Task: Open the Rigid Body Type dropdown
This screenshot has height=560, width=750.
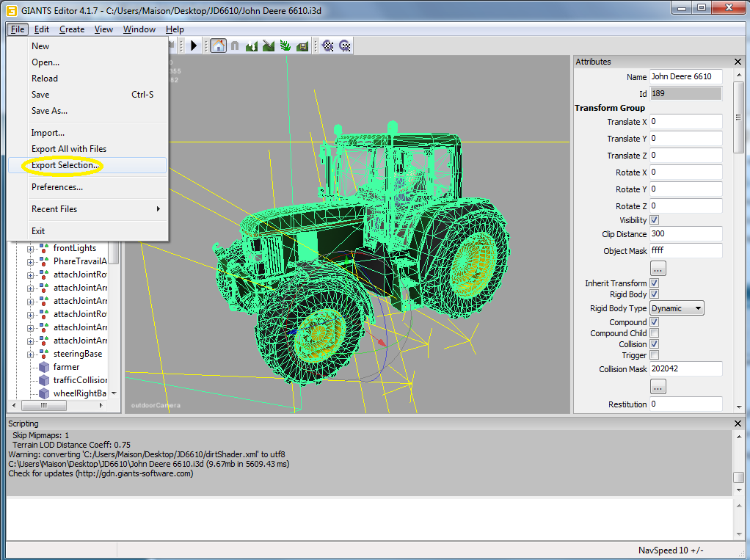Action: pyautogui.click(x=677, y=308)
